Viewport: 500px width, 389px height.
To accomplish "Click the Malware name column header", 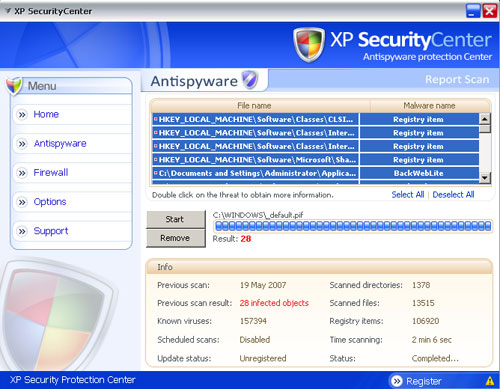I will click(430, 106).
